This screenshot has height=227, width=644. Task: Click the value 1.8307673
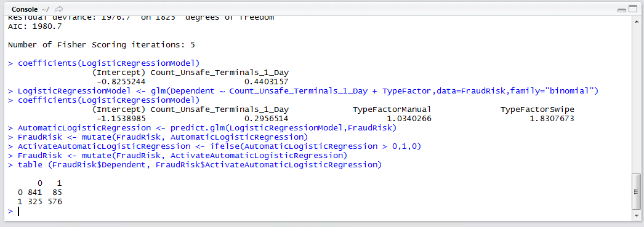[x=552, y=119]
